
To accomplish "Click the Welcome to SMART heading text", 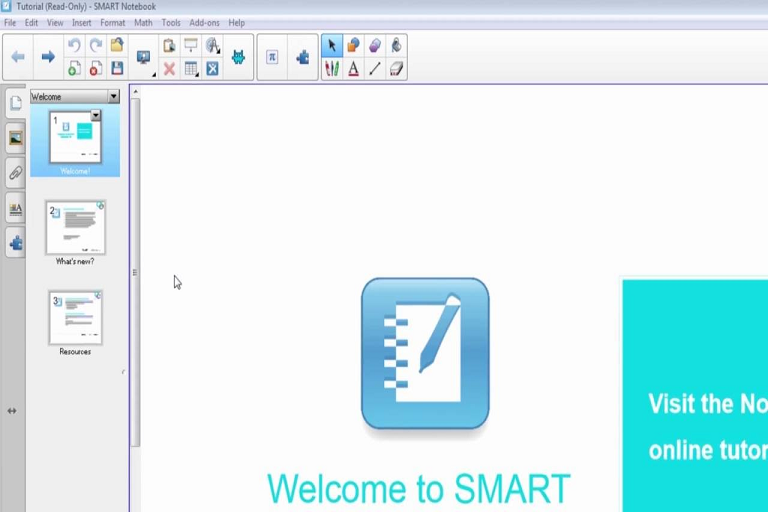I will point(419,488).
